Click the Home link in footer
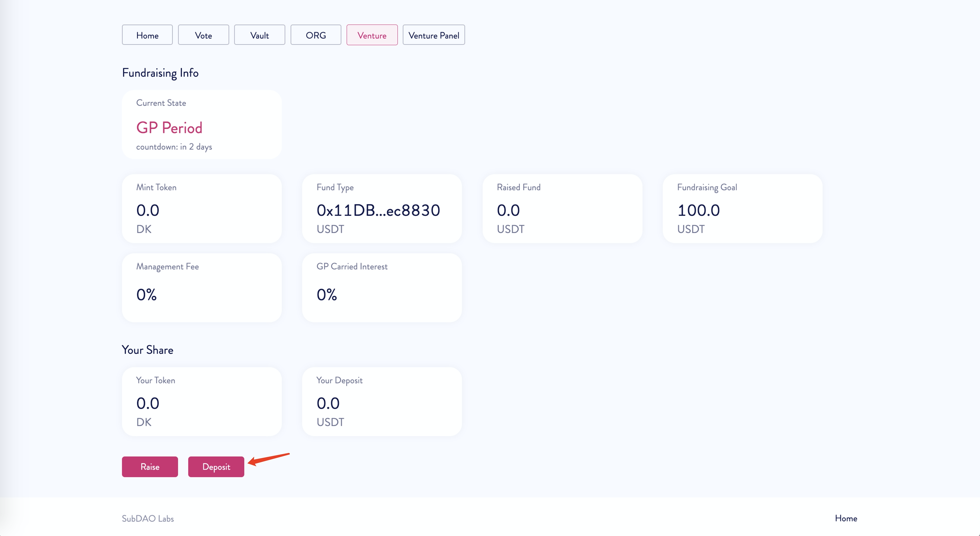Image resolution: width=980 pixels, height=536 pixels. (x=846, y=518)
